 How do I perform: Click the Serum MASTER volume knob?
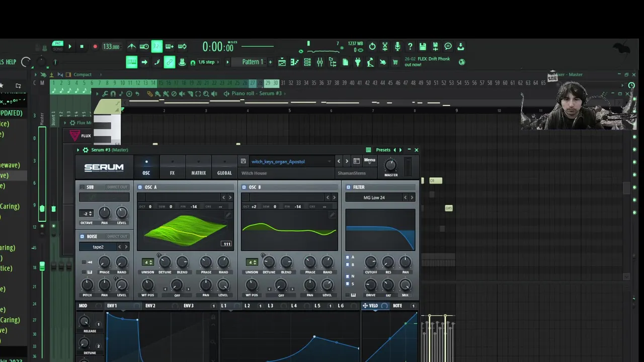(x=391, y=165)
